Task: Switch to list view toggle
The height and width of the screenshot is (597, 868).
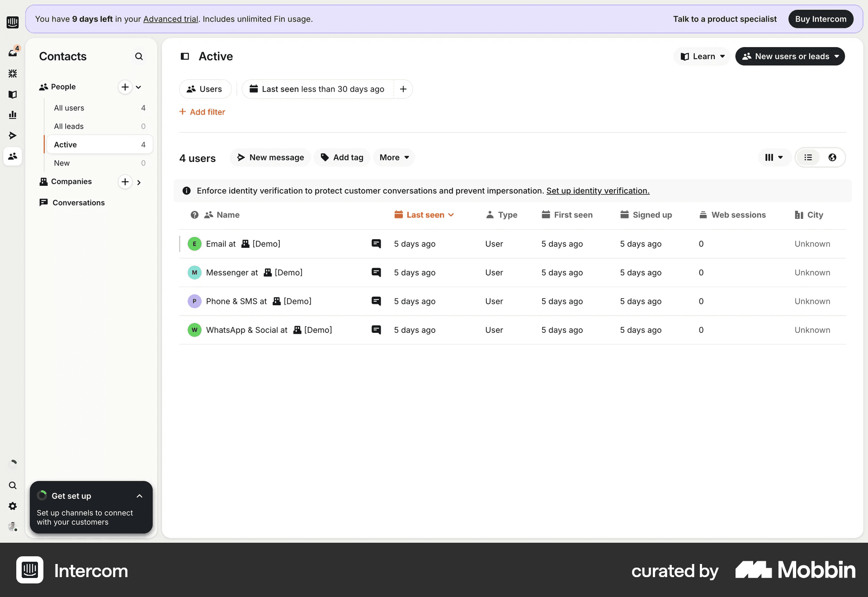Action: pyautogui.click(x=808, y=157)
